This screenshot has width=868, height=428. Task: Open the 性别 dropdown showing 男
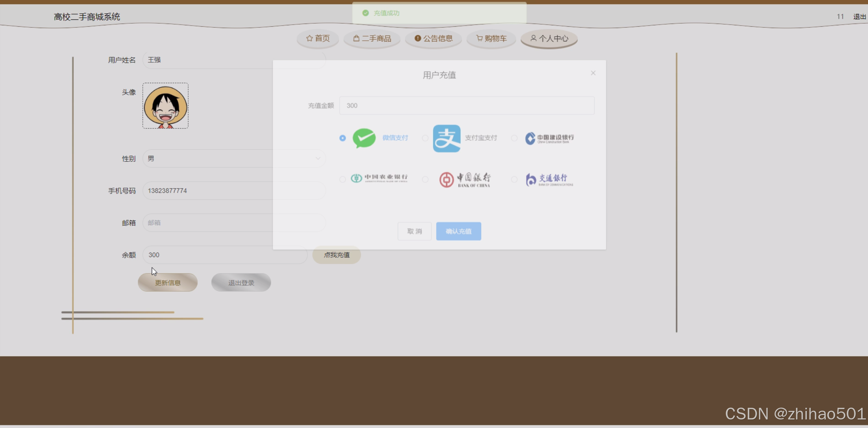coord(234,158)
